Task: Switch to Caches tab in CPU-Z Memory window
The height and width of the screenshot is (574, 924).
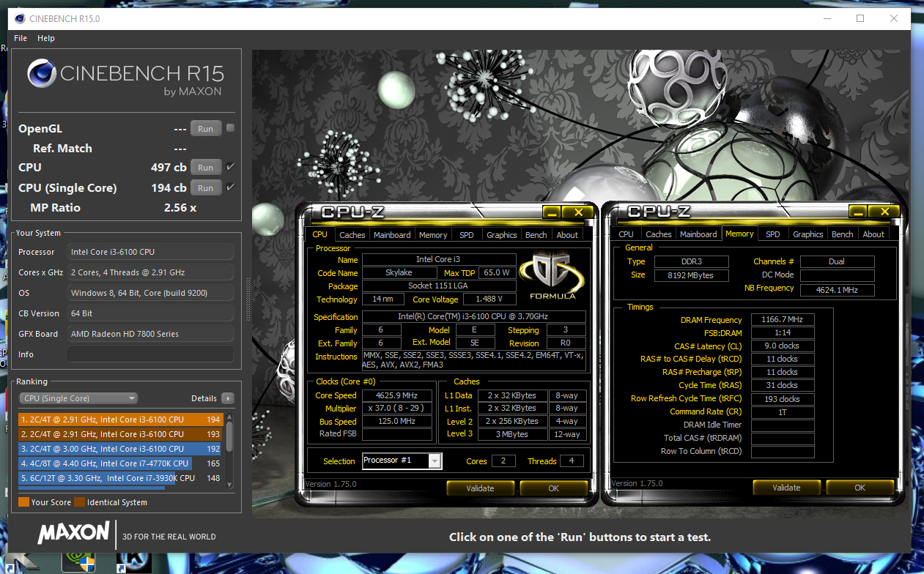Action: (x=659, y=234)
